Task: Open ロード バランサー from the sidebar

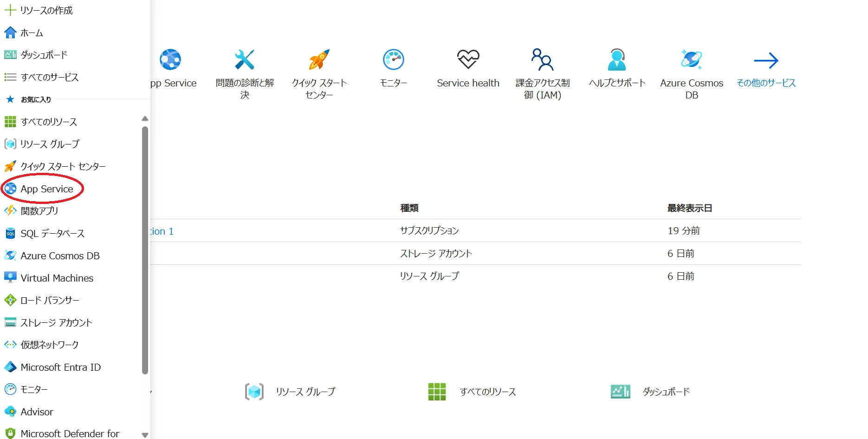Action: 50,300
